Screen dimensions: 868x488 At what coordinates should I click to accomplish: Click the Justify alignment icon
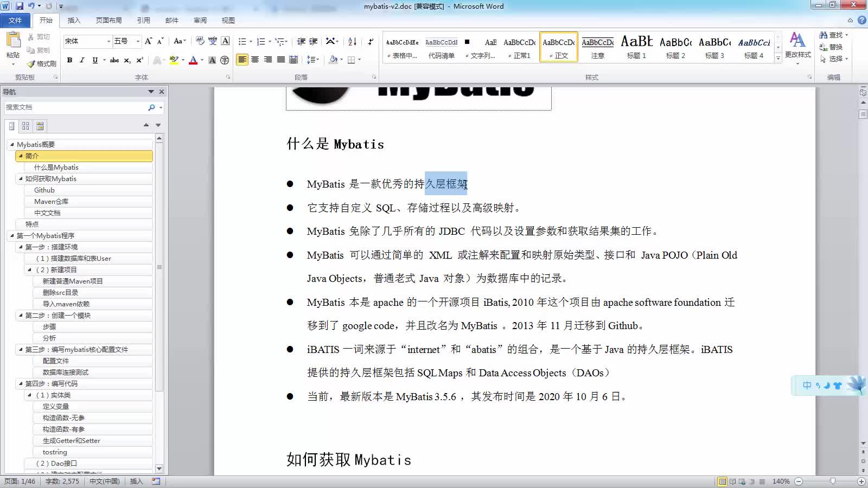[x=281, y=60]
